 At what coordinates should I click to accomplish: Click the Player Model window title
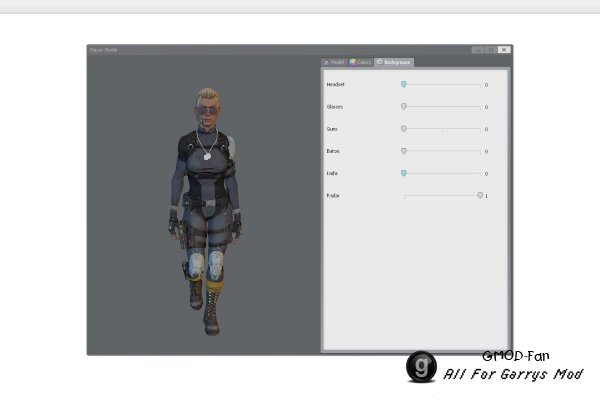pos(103,50)
